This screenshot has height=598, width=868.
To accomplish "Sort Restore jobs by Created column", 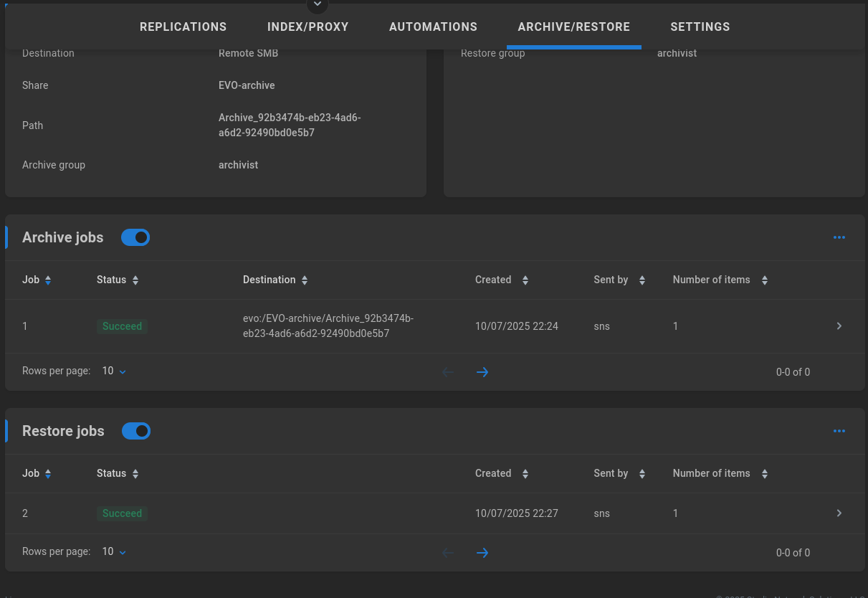I will point(501,473).
